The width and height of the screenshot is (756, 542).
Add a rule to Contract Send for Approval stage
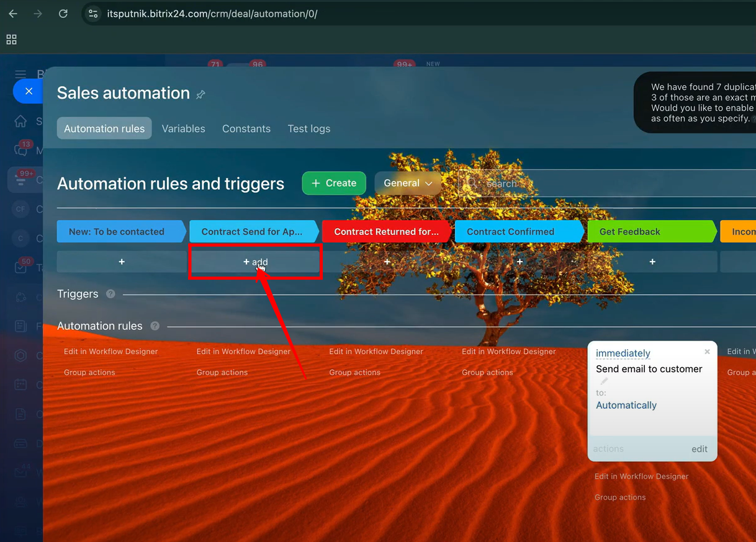(255, 262)
